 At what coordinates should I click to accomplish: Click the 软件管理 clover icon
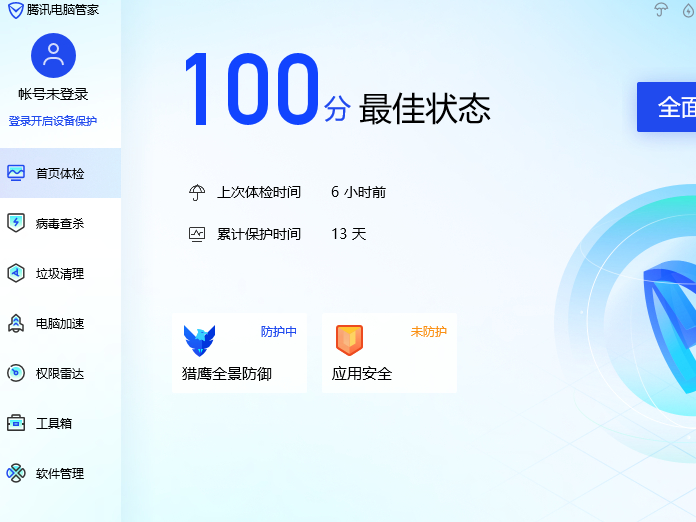tap(16, 473)
